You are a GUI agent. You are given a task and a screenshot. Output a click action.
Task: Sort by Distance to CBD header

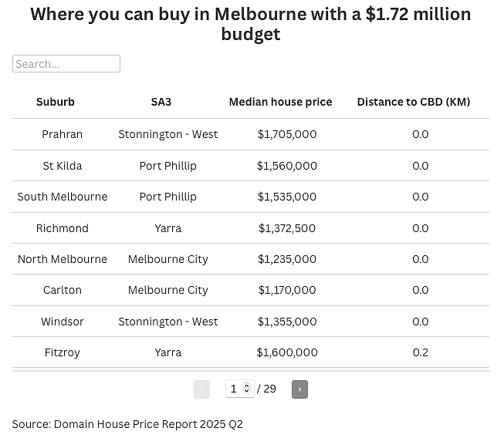click(x=414, y=102)
